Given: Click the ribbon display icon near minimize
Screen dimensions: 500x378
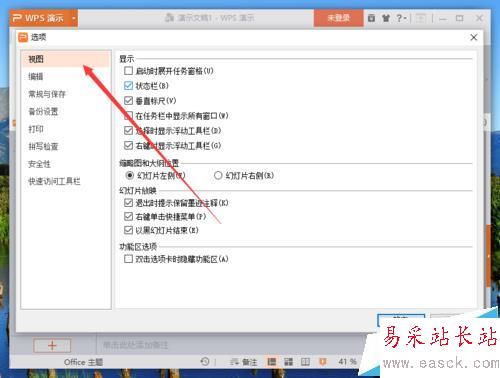Looking at the screenshot, I should [x=421, y=18].
